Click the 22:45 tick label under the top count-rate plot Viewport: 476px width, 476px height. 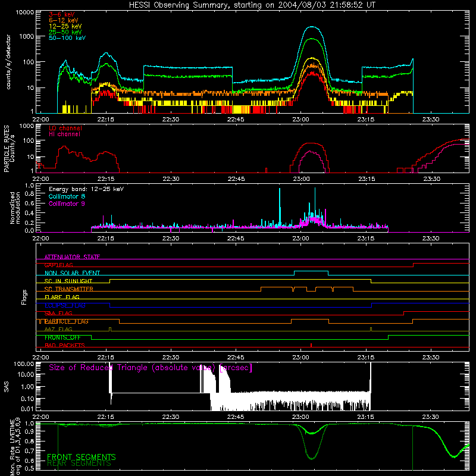[x=236, y=120]
